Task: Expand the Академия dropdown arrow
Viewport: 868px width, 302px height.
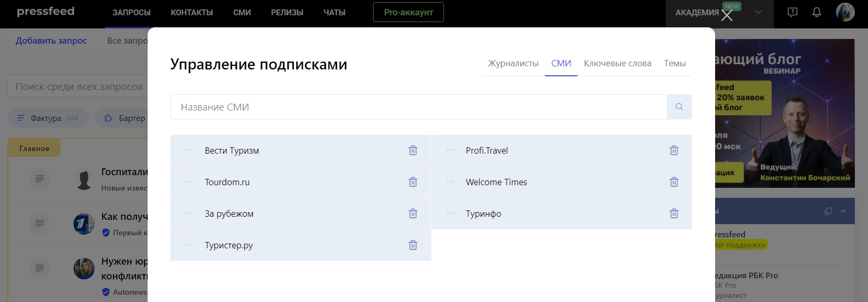Action: coord(758,12)
